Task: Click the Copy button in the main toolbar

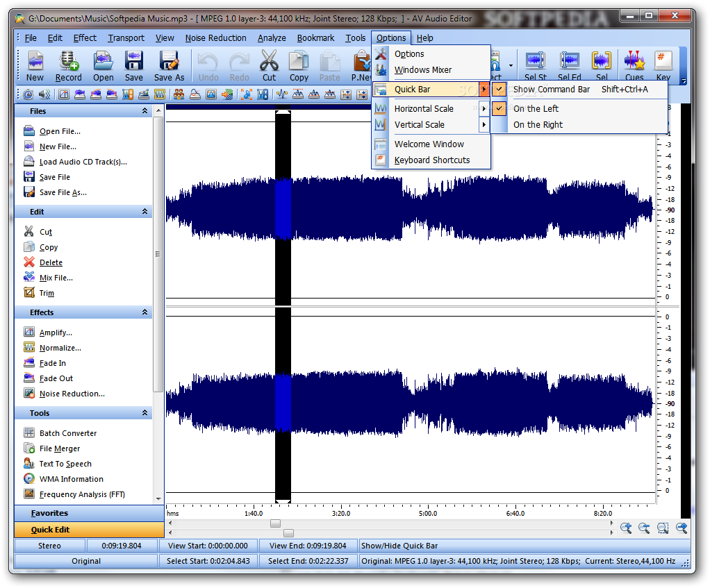Action: (299, 66)
